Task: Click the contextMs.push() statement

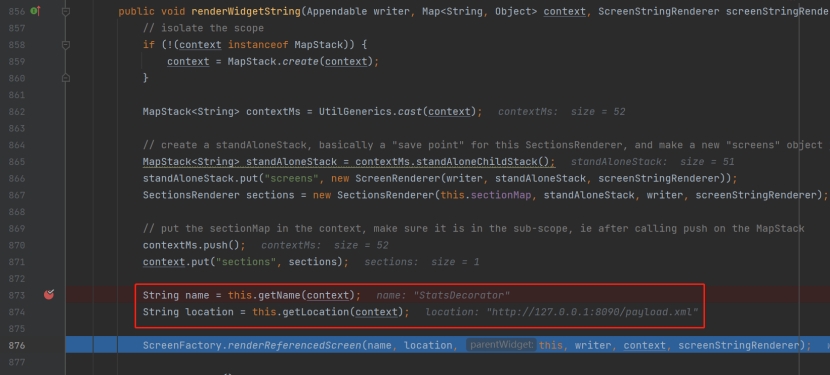Action: click(x=194, y=245)
